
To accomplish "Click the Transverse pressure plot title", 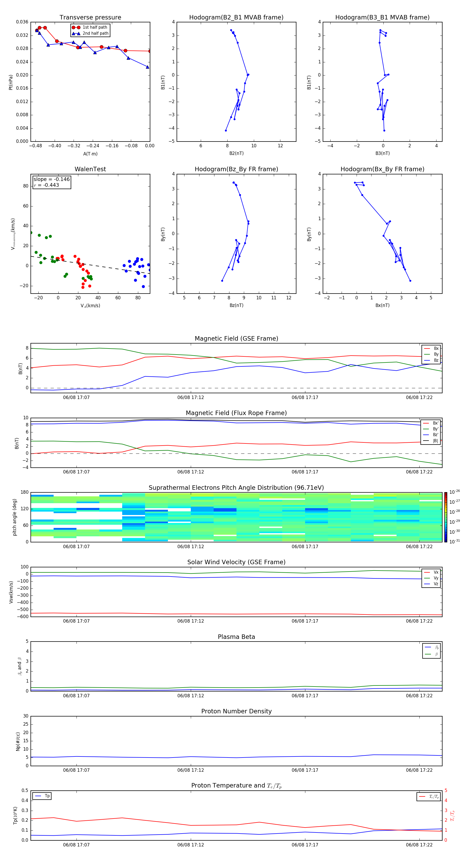I will point(90,18).
